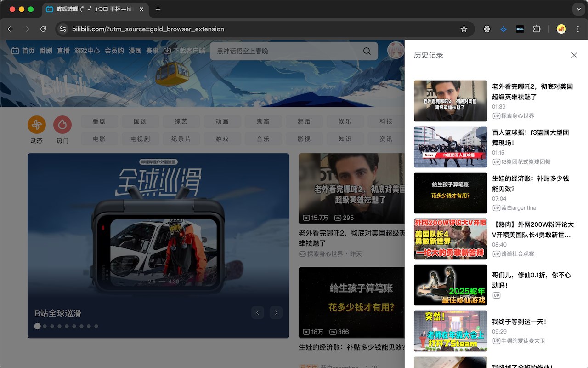Open uploader f3篮团花式篮球团舞 in history
Image resolution: width=588 pixels, height=368 pixels.
click(x=521, y=162)
